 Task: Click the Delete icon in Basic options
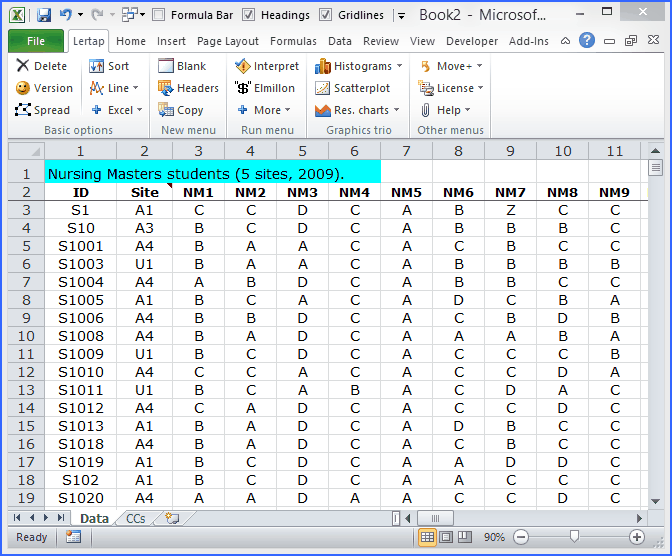coord(23,66)
